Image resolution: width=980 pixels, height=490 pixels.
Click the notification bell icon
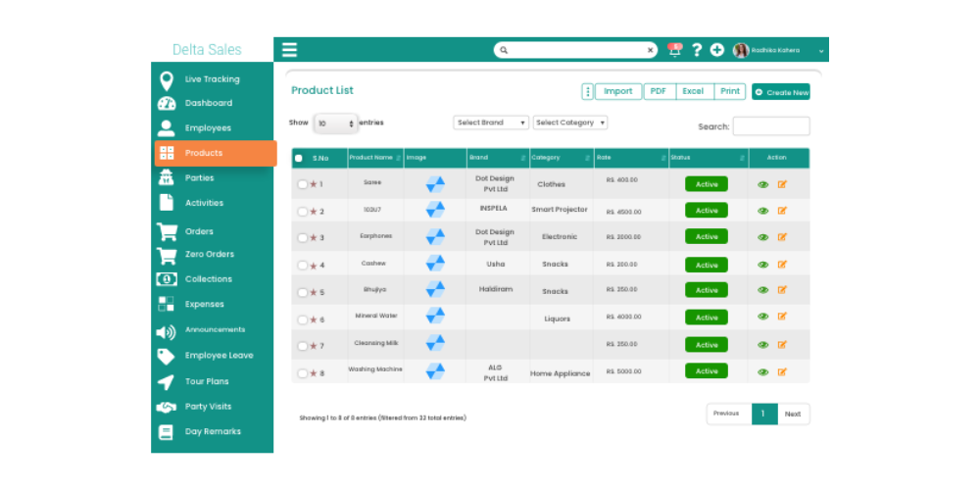675,50
